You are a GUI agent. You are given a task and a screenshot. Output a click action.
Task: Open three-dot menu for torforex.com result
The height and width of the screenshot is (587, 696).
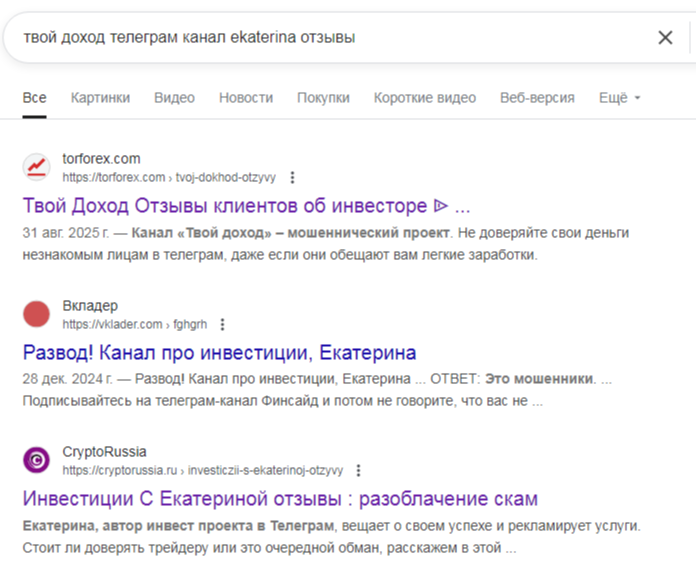(x=292, y=177)
